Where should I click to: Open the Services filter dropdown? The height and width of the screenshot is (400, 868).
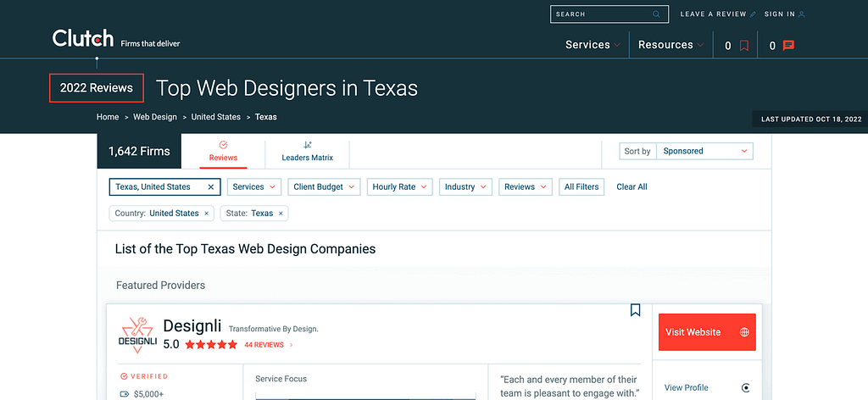254,187
